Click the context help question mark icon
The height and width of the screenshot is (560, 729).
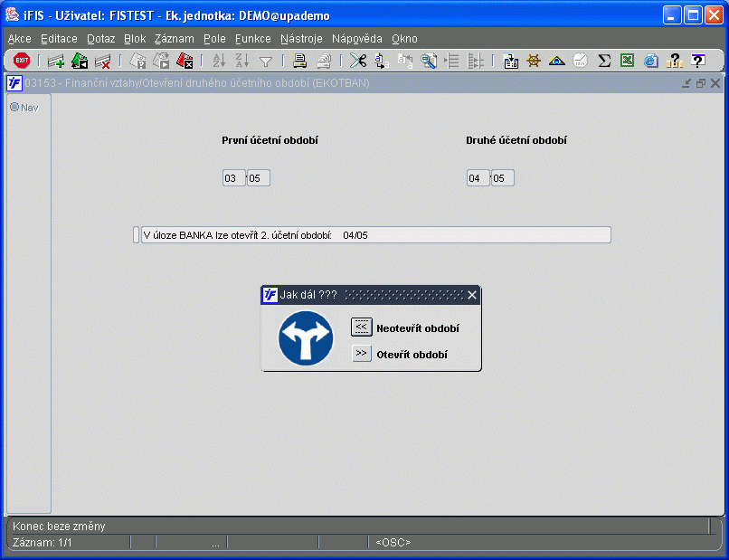point(698,61)
